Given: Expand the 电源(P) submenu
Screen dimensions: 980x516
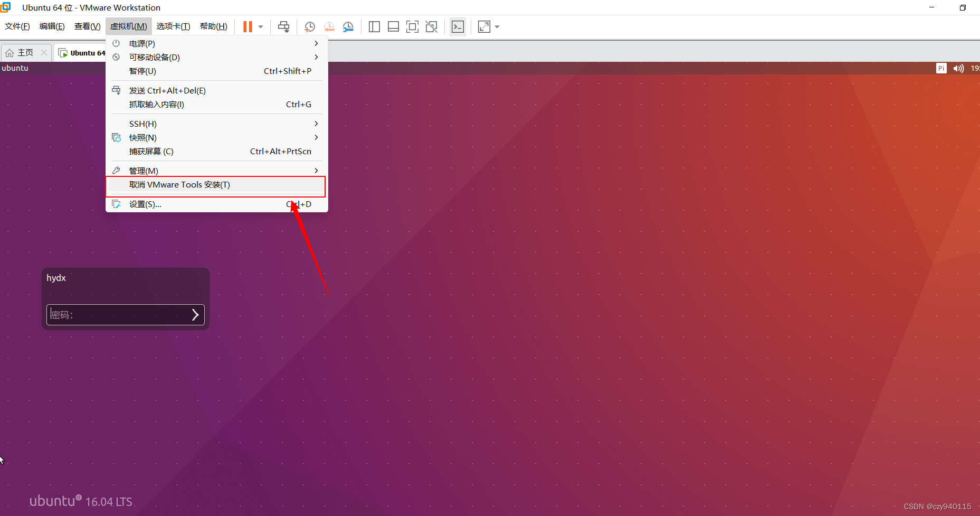Looking at the screenshot, I should coord(217,43).
